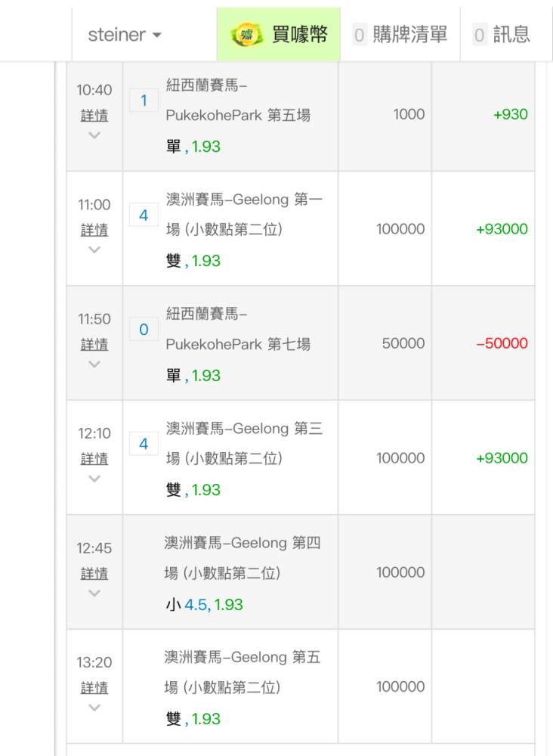
Task: Click 詳情 link for the 10:40 bet
Action: click(94, 114)
